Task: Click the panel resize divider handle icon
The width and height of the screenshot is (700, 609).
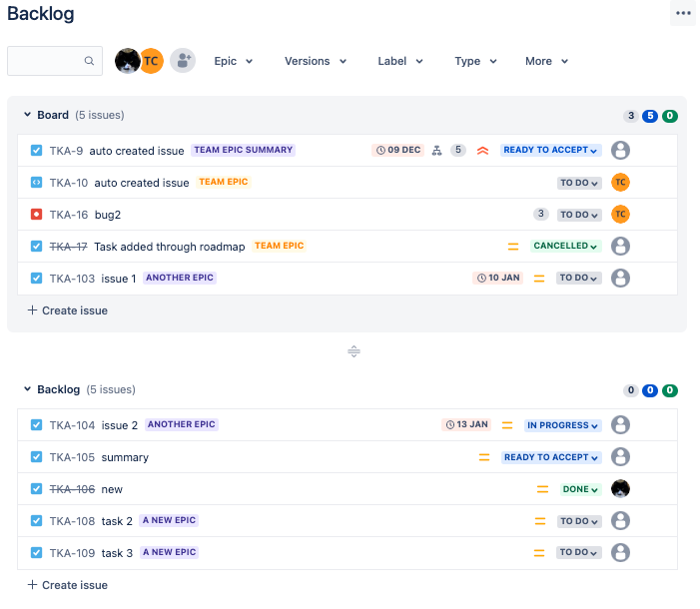Action: pyautogui.click(x=353, y=351)
